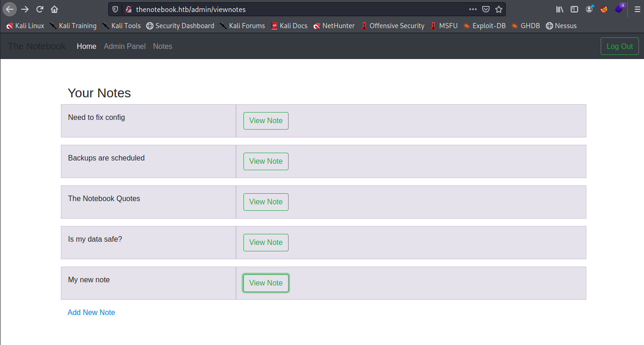644x345 pixels.
Task: Go to the browser Home page
Action: coord(54,9)
